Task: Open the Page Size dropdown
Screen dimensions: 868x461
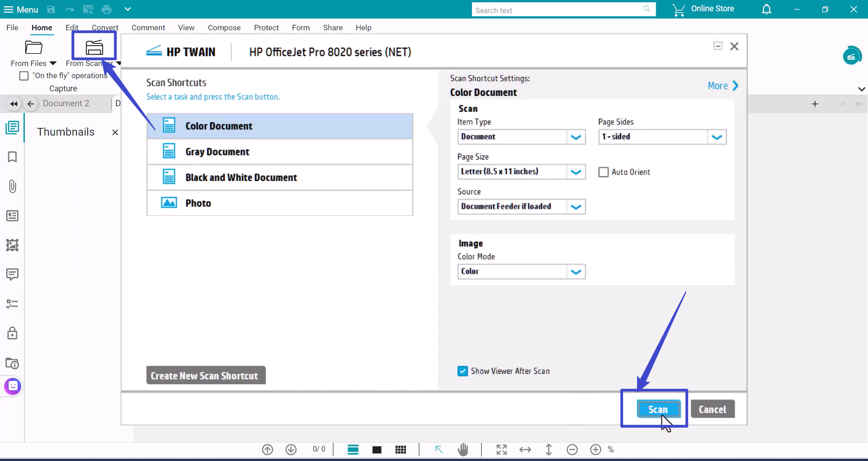Action: (521, 172)
